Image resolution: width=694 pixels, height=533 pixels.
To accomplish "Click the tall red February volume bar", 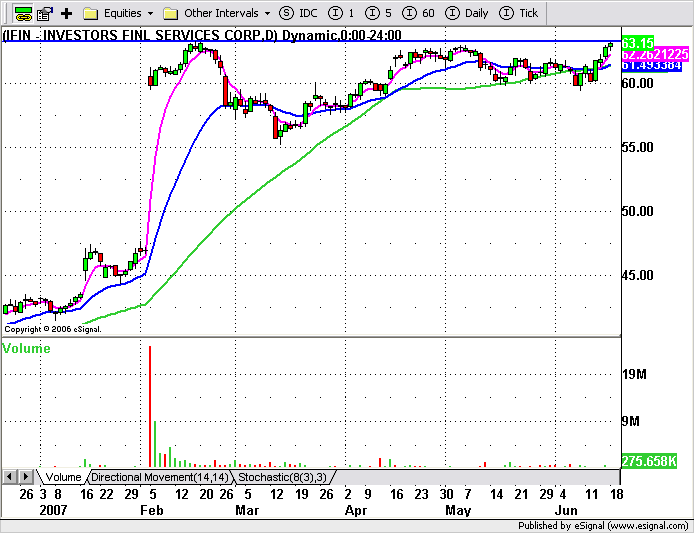I will [x=150, y=406].
